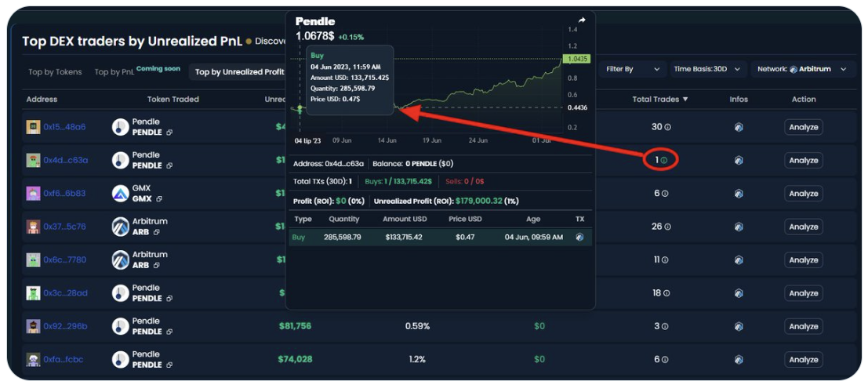Open address link 0x92...296b
The height and width of the screenshot is (392, 868).
[65, 326]
